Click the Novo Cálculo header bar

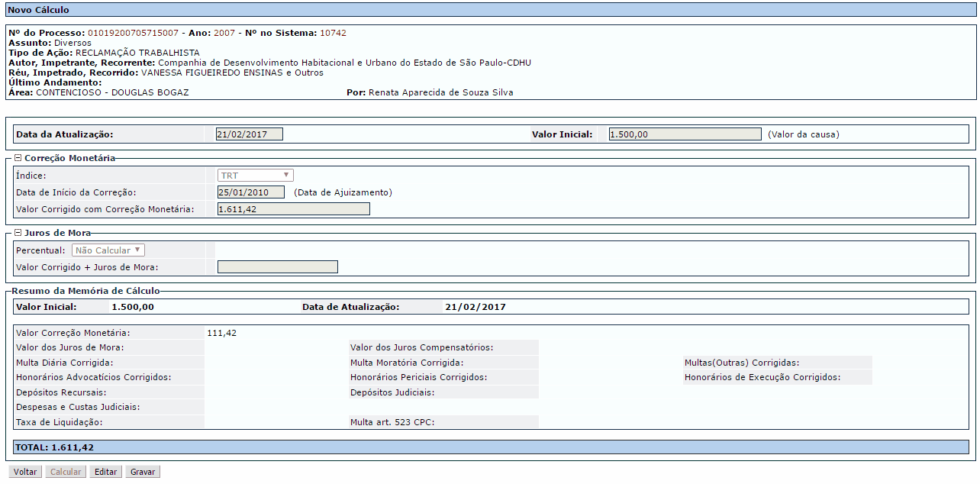[490, 10]
